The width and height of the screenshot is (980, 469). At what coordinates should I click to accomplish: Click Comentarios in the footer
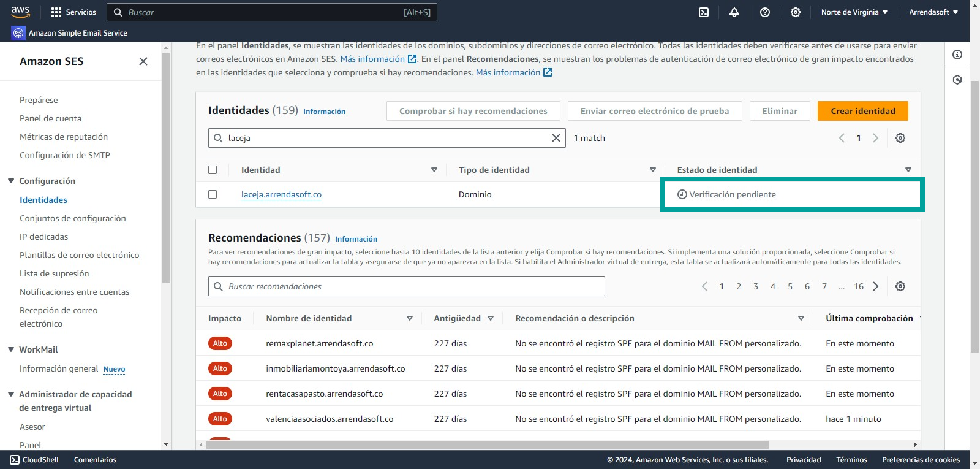(x=95, y=460)
